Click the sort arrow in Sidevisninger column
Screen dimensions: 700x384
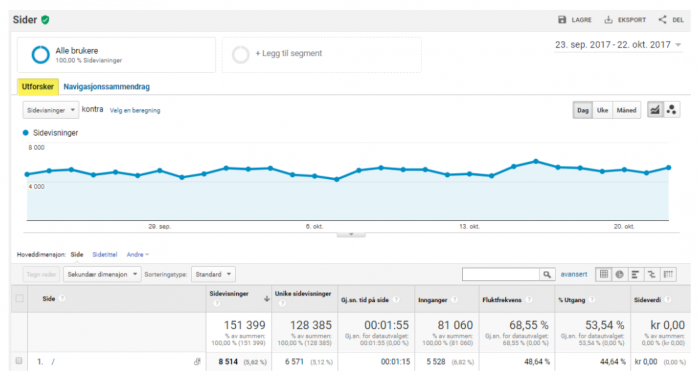tap(267, 299)
